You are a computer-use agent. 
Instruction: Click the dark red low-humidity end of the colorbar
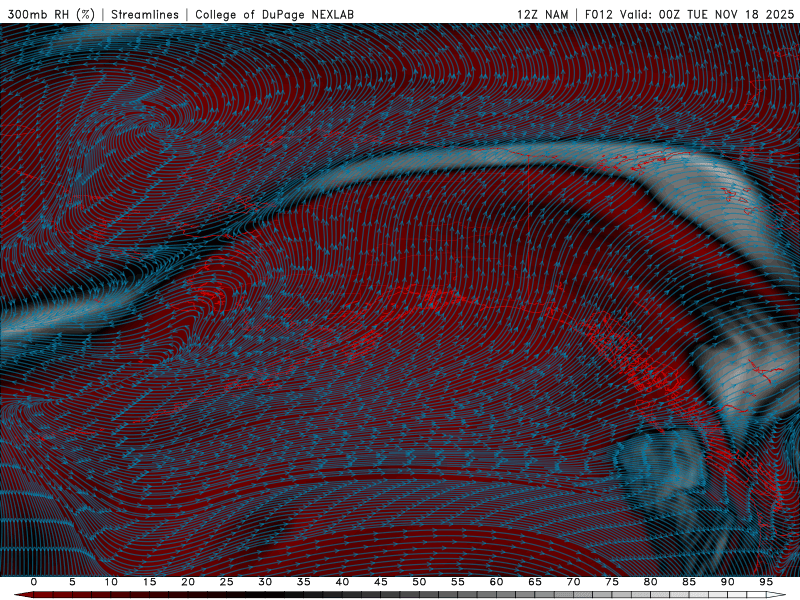point(26,595)
